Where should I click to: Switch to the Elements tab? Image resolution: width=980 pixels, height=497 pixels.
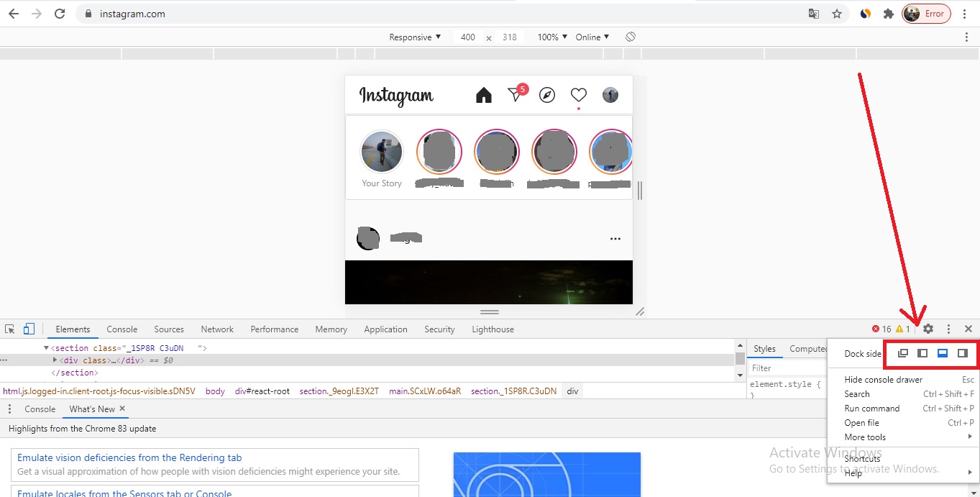pos(73,329)
